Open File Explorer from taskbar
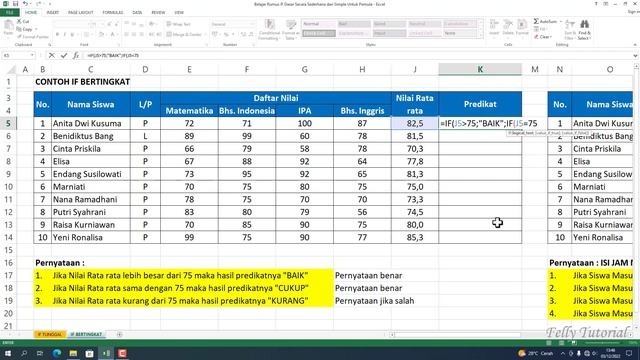640x360 pixels. pos(73,353)
